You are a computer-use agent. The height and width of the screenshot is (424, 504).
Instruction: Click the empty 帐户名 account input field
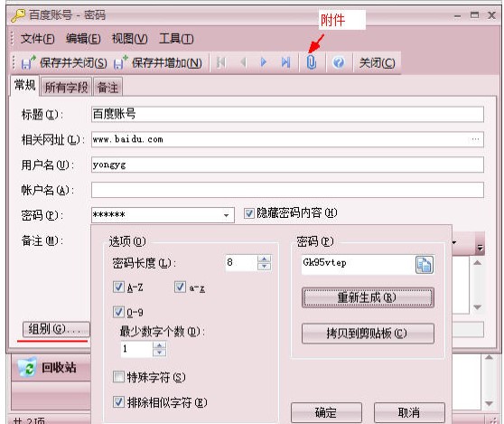point(287,190)
